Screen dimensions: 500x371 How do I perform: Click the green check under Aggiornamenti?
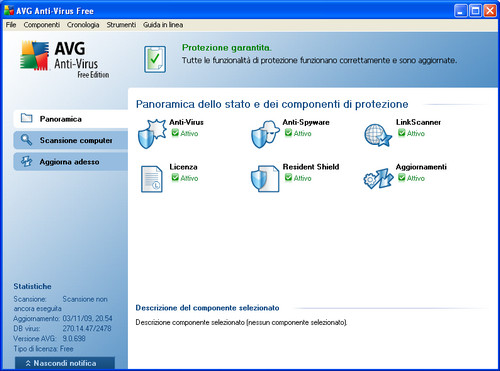coord(402,178)
